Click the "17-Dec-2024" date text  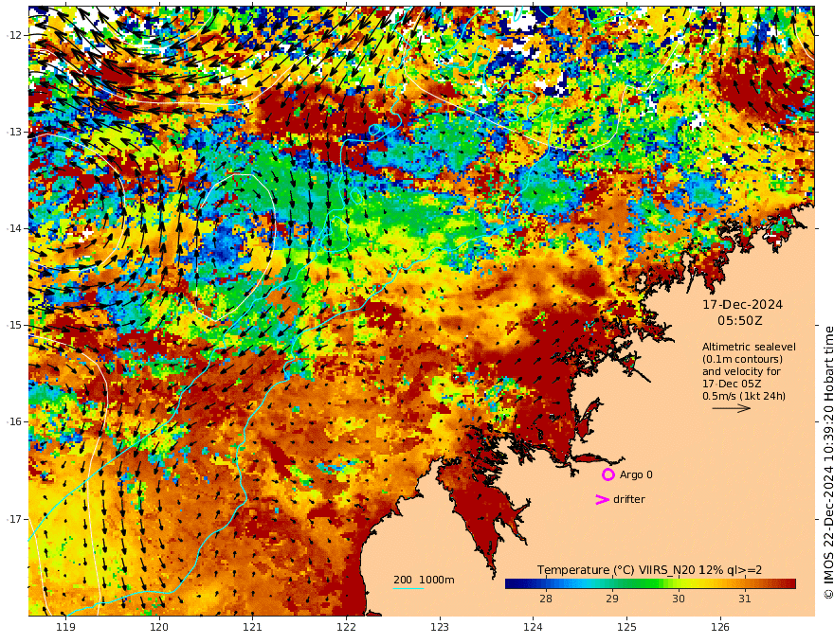742,304
